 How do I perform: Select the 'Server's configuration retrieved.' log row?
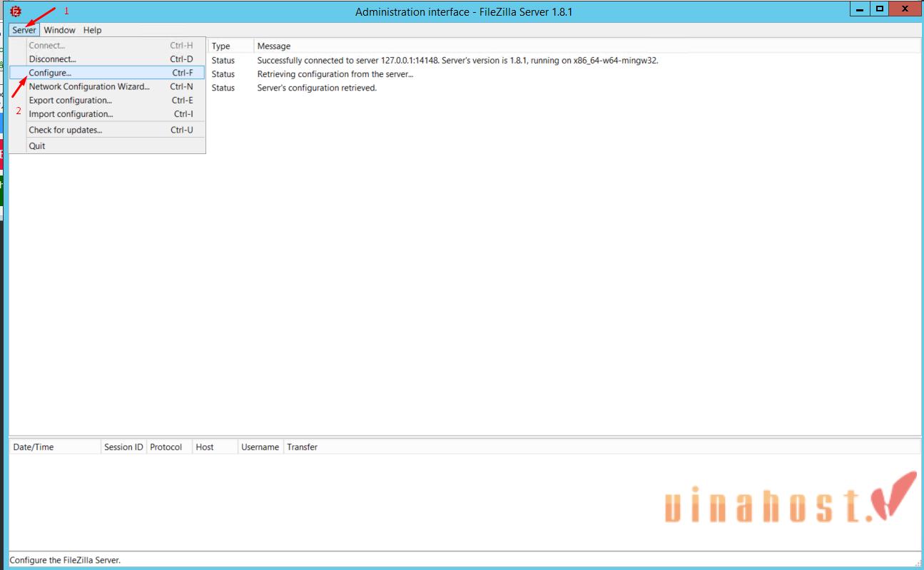564,88
